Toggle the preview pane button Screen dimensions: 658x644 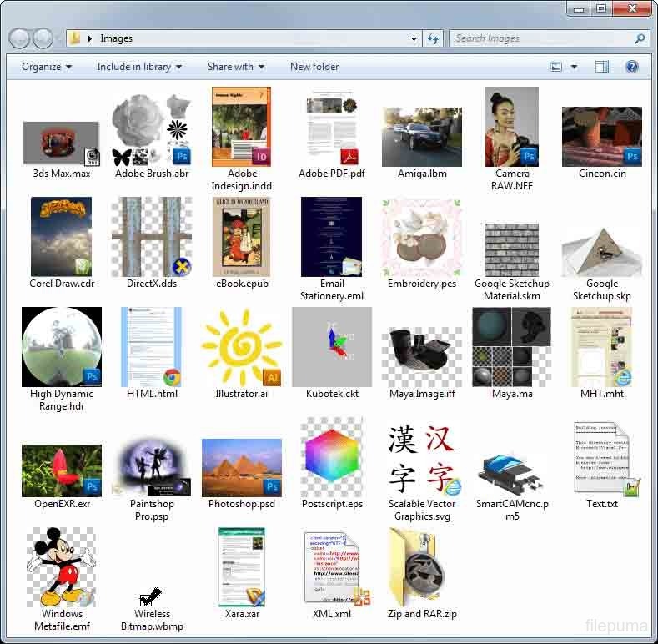coord(602,67)
